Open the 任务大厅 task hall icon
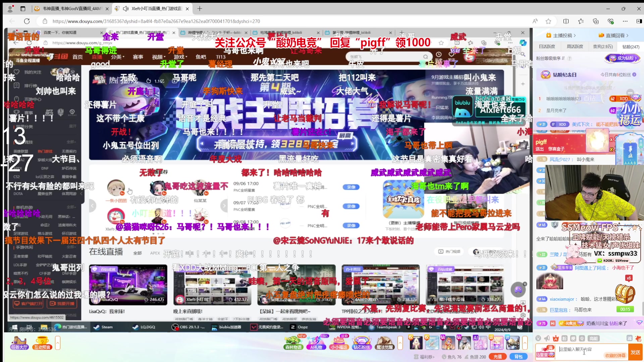The width and height of the screenshot is (644, 362). point(19,343)
